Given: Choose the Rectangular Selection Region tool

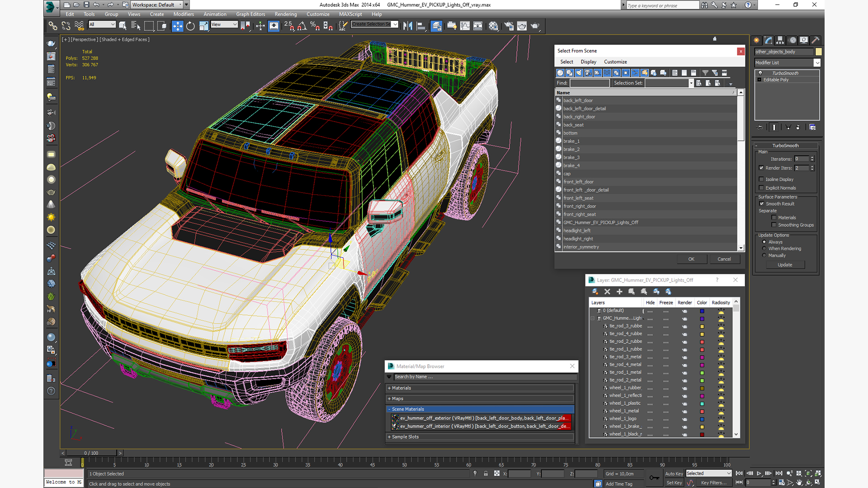Looking at the screenshot, I should [149, 26].
